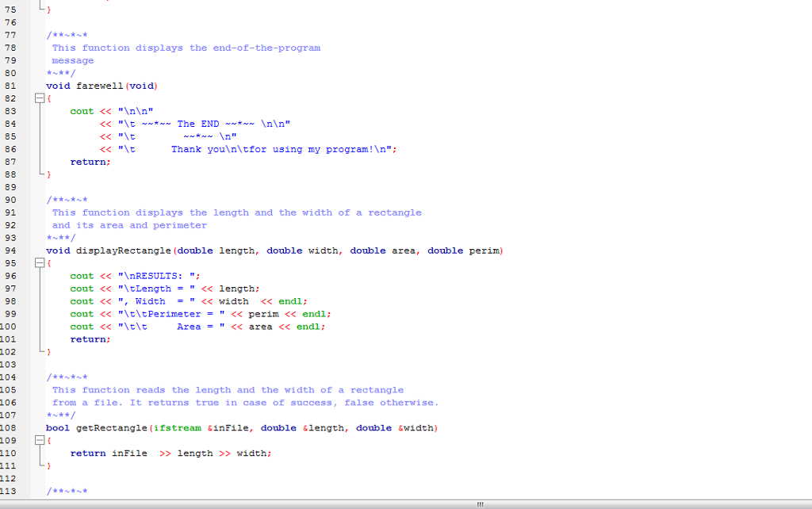Select line number 94 in the gutter

[10, 251]
